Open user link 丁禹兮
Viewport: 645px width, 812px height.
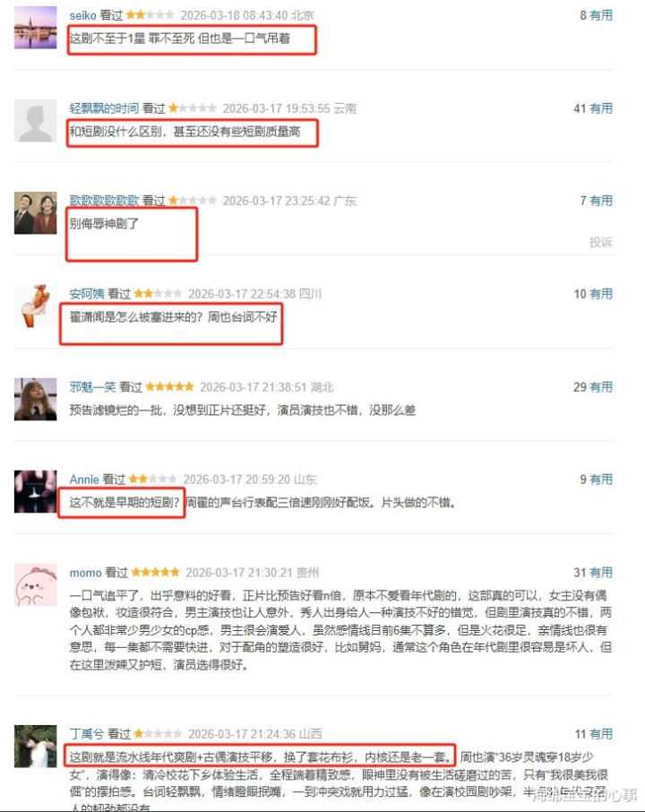[x=87, y=734]
